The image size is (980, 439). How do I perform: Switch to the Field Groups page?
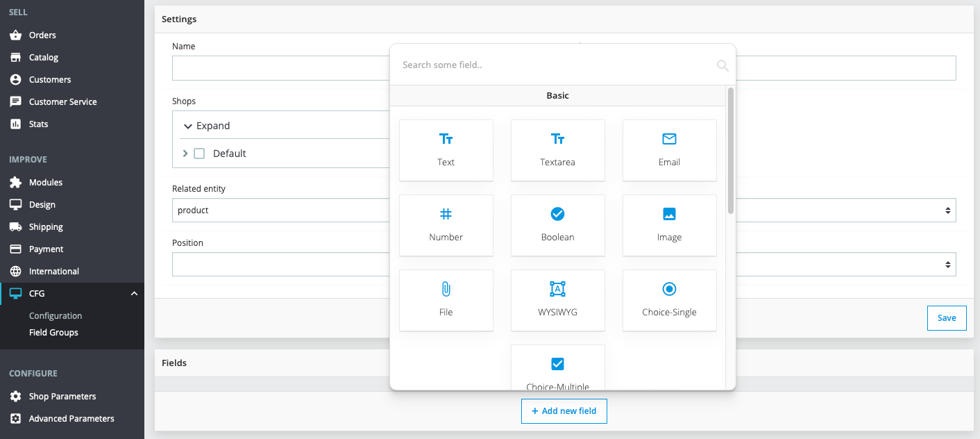(x=52, y=332)
